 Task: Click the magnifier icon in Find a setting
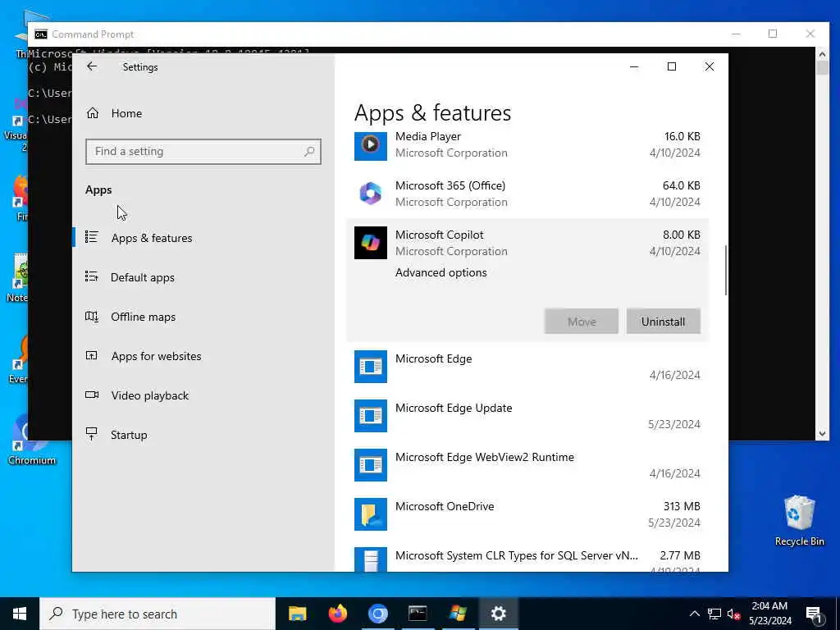click(x=309, y=152)
